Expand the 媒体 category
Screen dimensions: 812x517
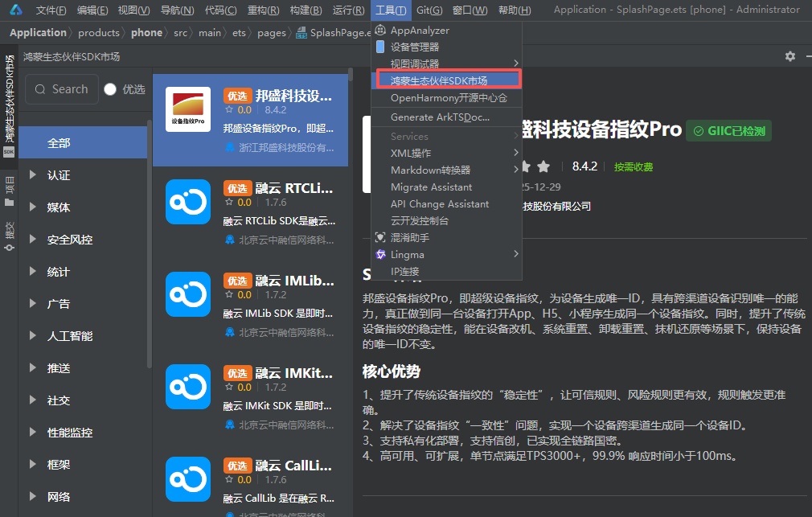tap(33, 207)
